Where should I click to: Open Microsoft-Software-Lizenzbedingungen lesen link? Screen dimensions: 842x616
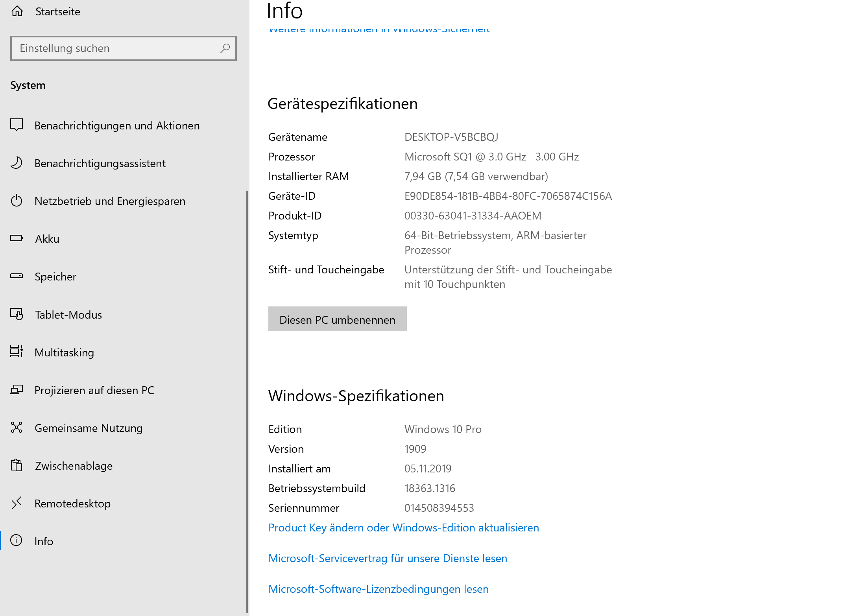tap(378, 589)
